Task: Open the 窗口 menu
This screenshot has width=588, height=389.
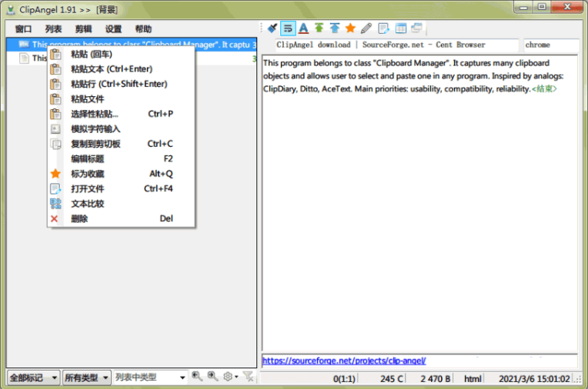Action: pyautogui.click(x=23, y=29)
